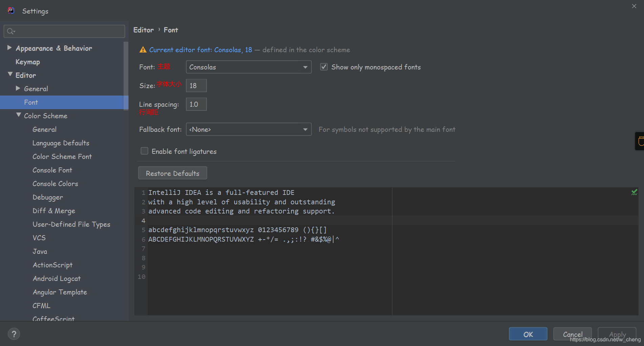
Task: Click the Editor breadcrumb label
Action: (x=144, y=30)
